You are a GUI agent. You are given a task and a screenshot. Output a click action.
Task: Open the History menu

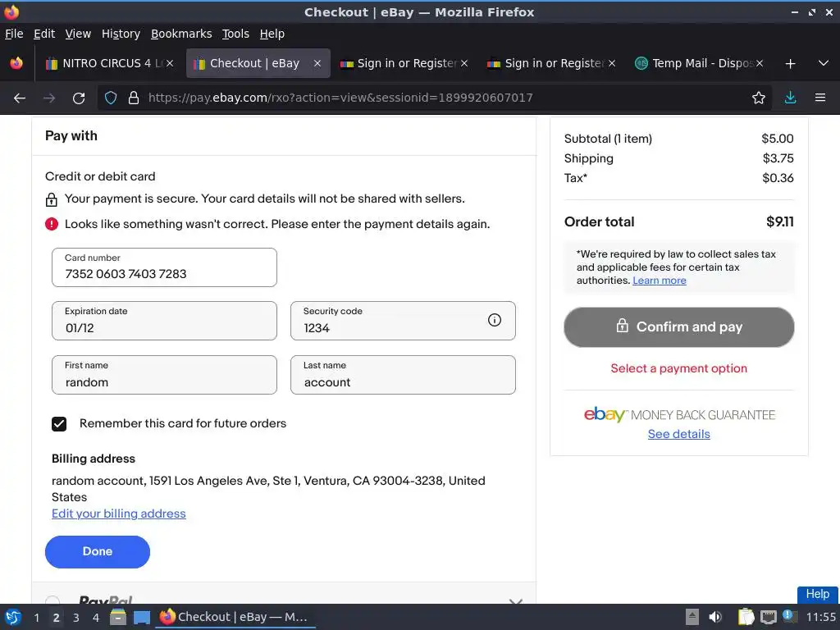coord(121,34)
